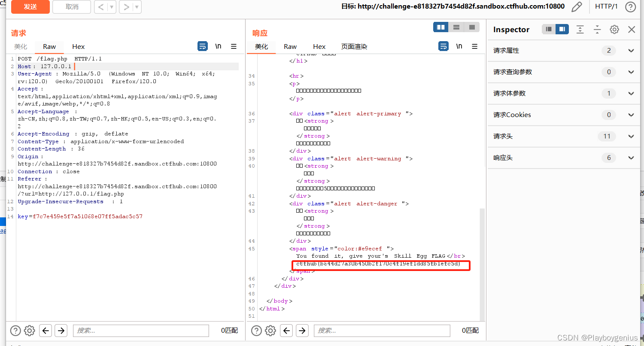644x346 pixels.
Task: Open search settings gear below request panel
Action: pos(30,331)
